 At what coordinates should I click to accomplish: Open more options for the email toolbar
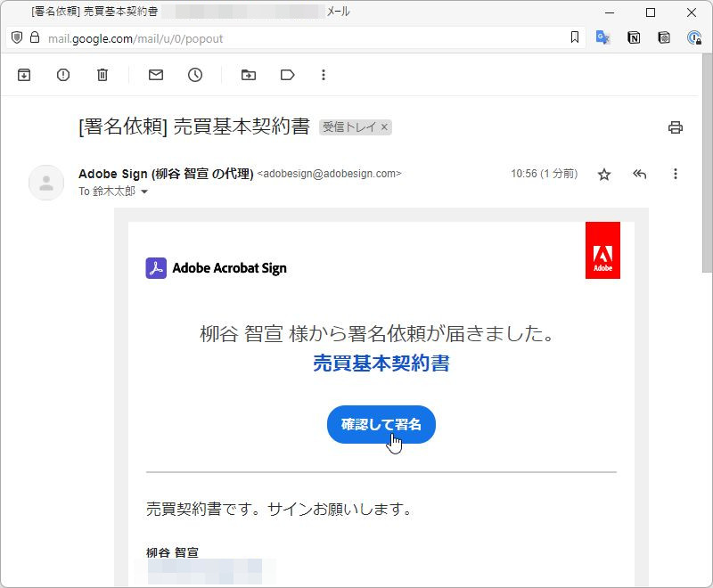324,75
